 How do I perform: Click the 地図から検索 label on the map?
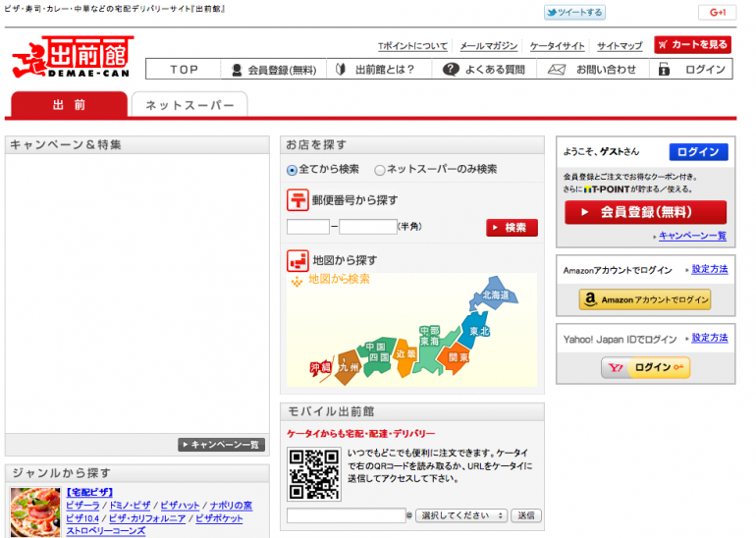click(x=339, y=279)
